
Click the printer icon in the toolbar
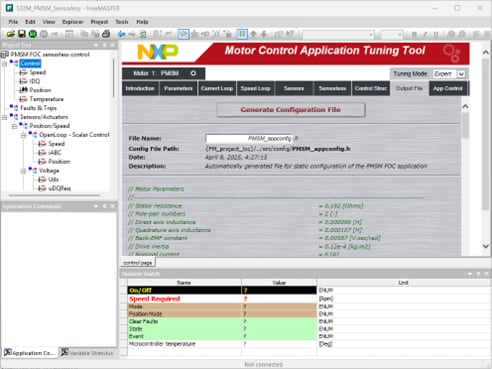[x=106, y=34]
